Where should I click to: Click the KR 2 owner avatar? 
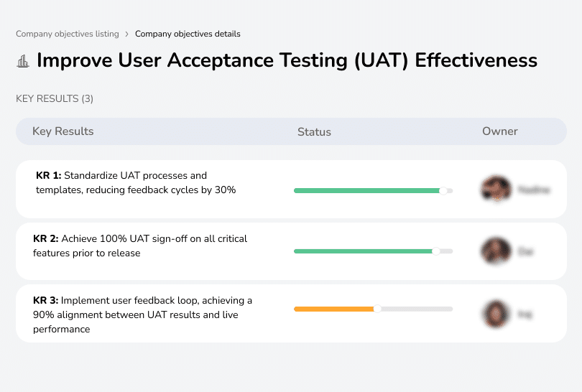tap(496, 251)
